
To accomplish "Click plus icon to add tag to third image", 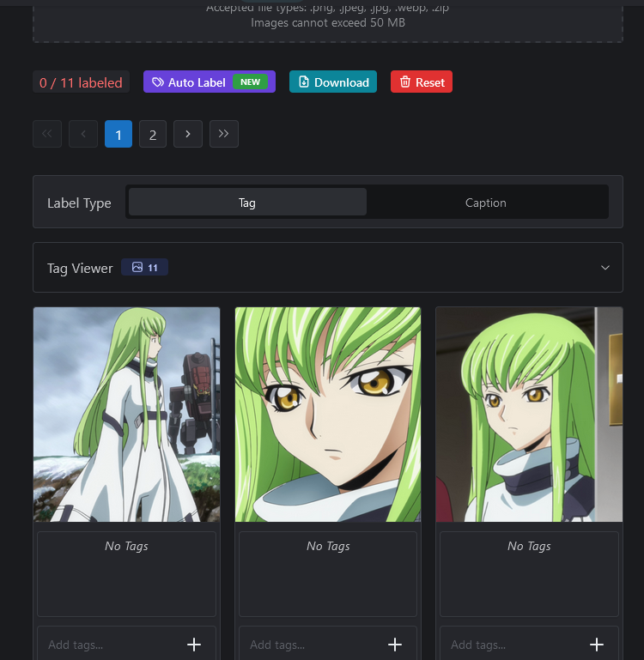I will [x=597, y=644].
